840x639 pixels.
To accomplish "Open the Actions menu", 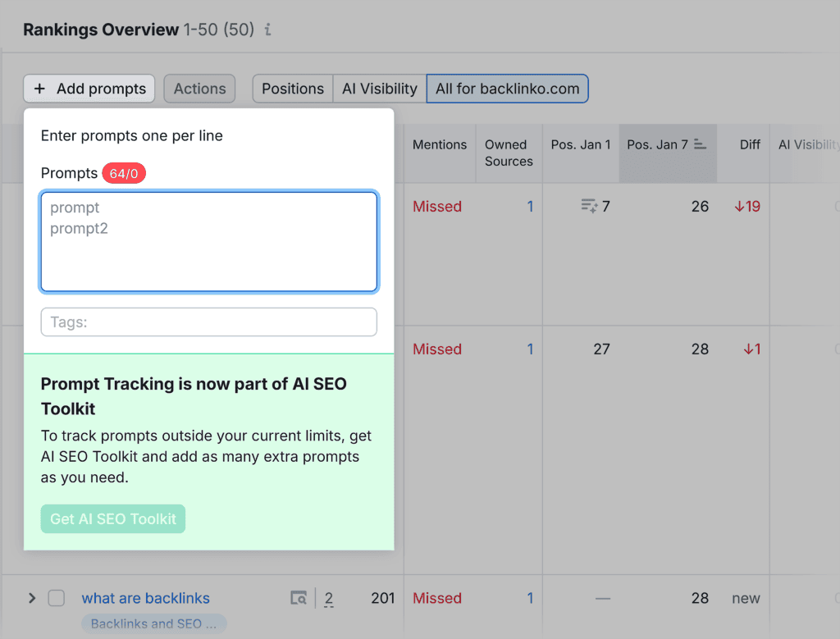I will pos(199,89).
